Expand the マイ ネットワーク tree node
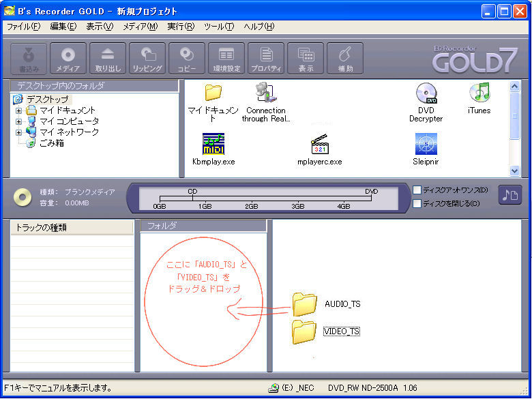 click(x=18, y=132)
